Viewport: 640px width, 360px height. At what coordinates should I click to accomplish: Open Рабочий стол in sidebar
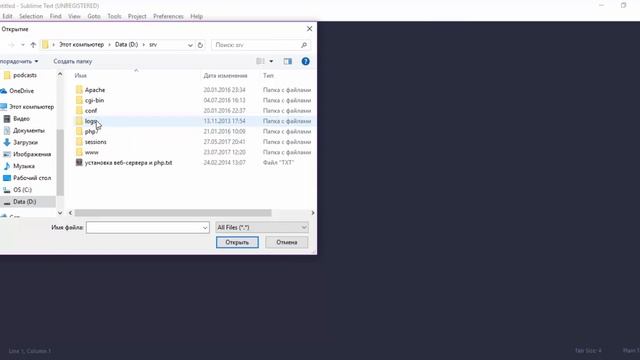click(x=32, y=178)
